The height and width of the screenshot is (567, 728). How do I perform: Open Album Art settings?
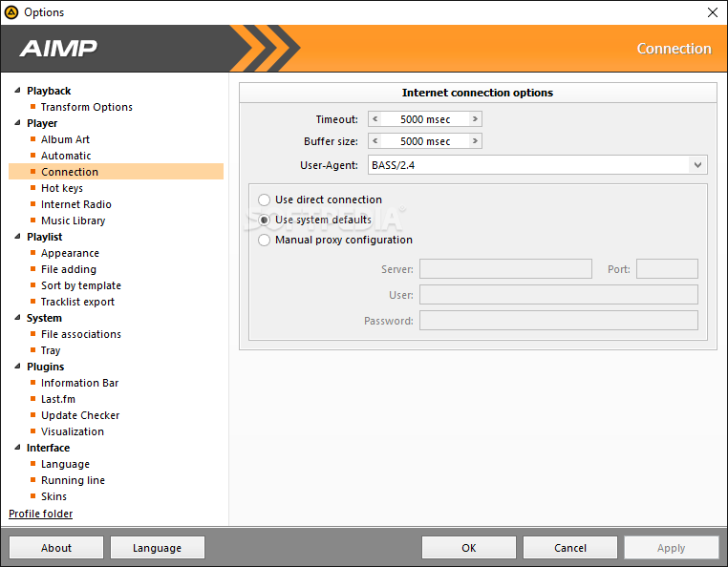pos(65,139)
